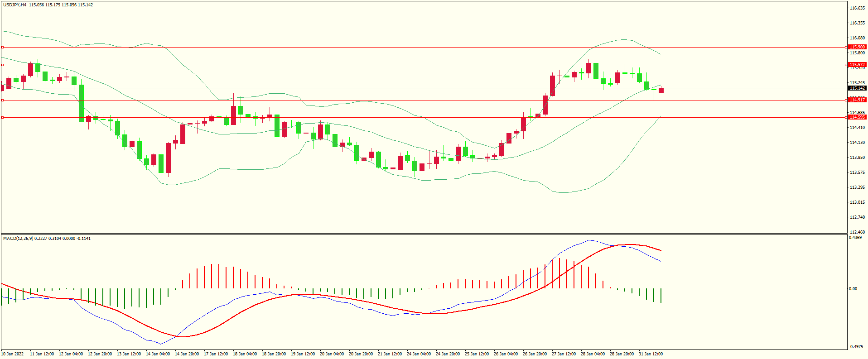Select the 114.917 horizontal line's left handle
Screen dimensions: 868x359
pos(2,100)
